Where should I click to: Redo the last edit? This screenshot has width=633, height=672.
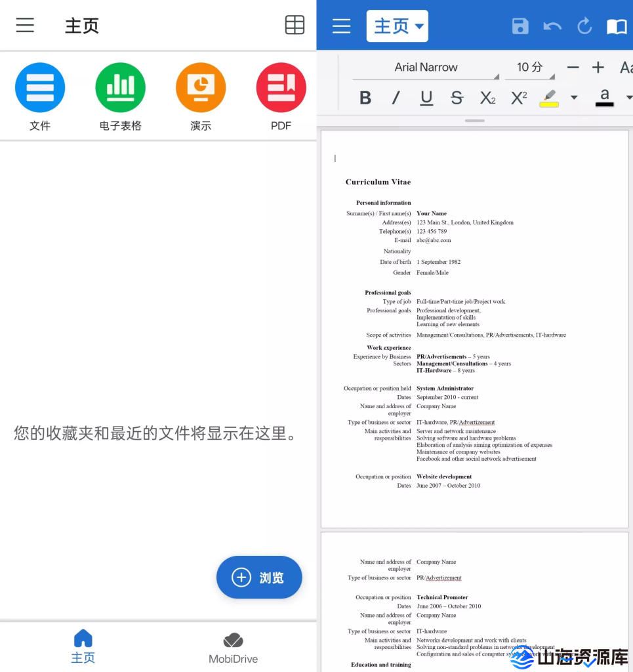[x=584, y=26]
